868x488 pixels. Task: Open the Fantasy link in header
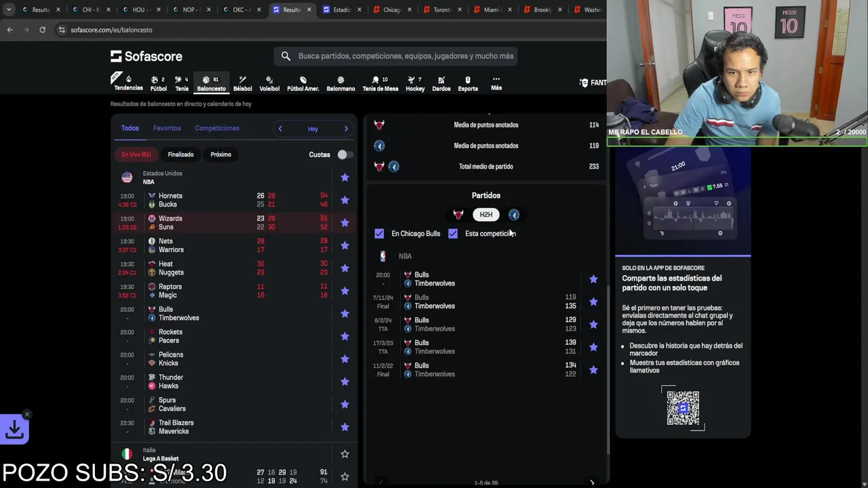pyautogui.click(x=593, y=83)
